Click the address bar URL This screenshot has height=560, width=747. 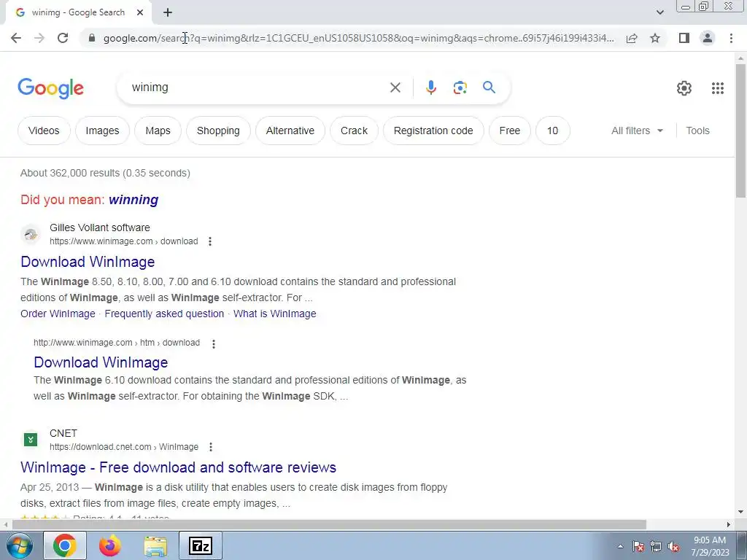tap(358, 38)
